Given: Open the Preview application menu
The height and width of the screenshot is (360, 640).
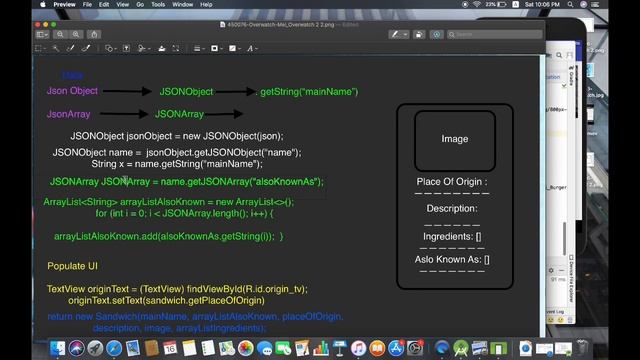Looking at the screenshot, I should click(64, 4).
